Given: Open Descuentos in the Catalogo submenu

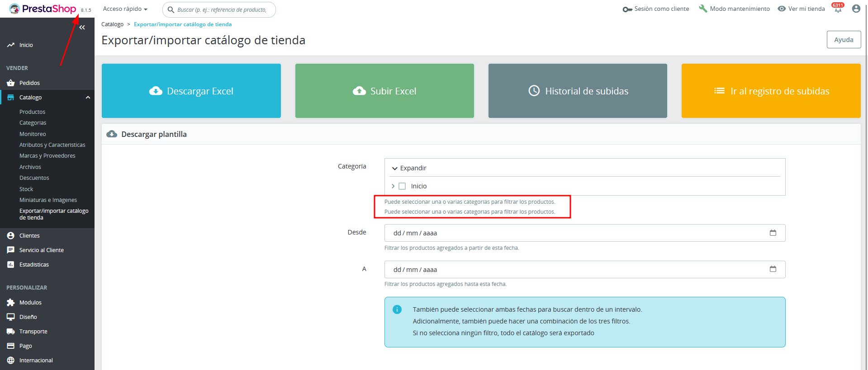Looking at the screenshot, I should (34, 178).
